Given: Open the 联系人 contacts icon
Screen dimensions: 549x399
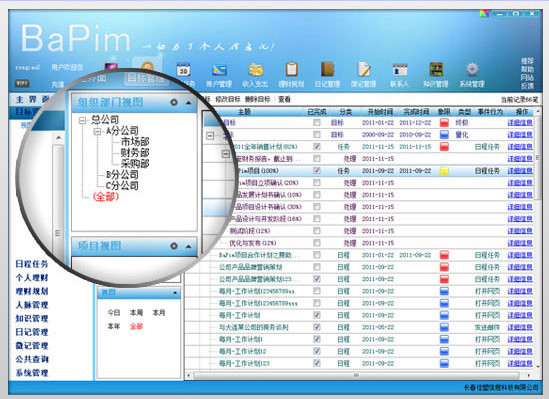Looking at the screenshot, I should tap(399, 70).
